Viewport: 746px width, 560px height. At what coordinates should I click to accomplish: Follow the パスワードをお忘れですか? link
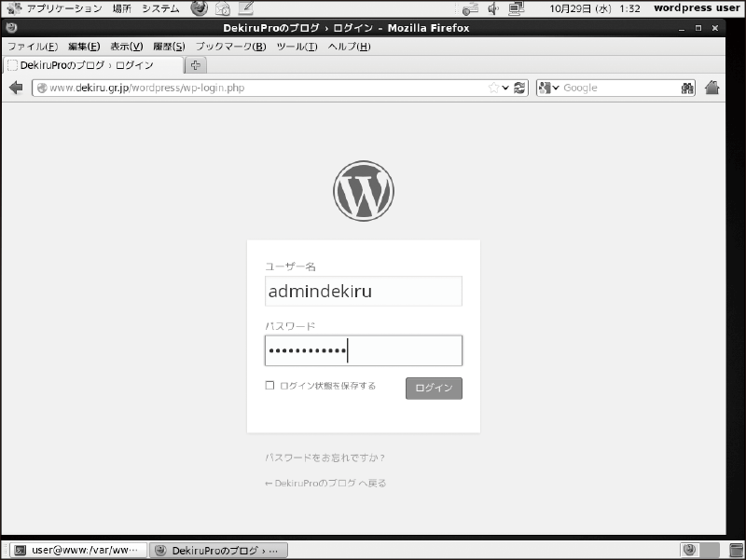[325, 458]
